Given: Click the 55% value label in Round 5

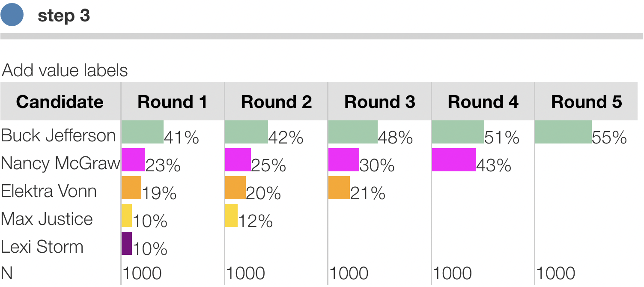Looking at the screenshot, I should (609, 138).
